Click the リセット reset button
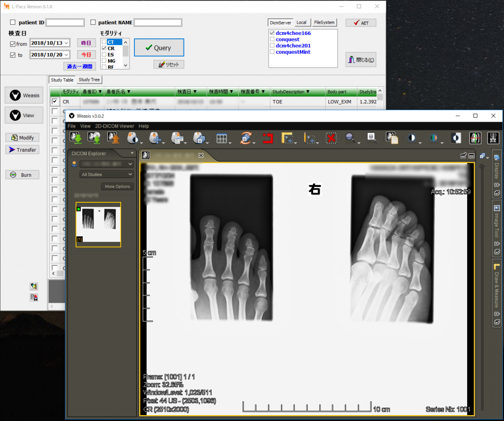This screenshot has height=421, width=504. point(169,65)
